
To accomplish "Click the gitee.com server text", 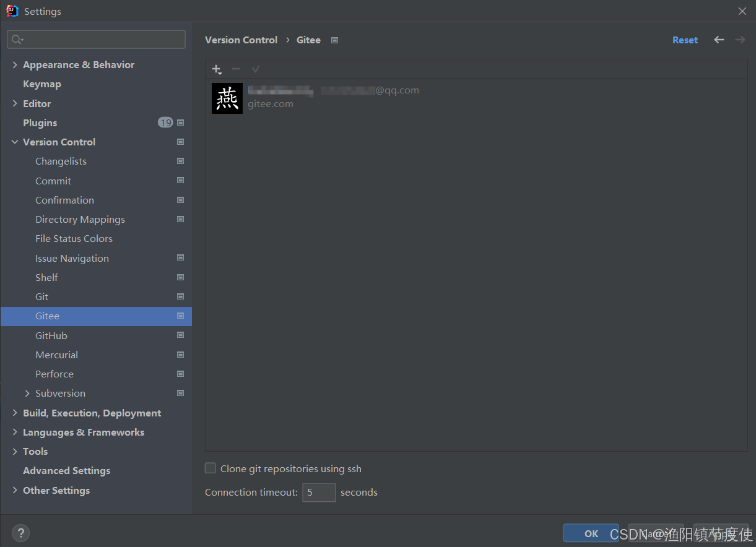I will pos(271,104).
